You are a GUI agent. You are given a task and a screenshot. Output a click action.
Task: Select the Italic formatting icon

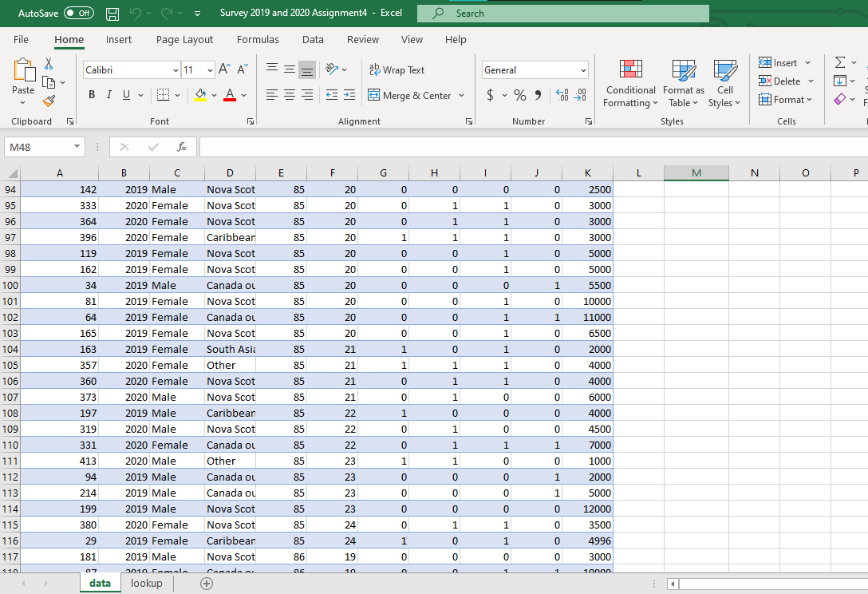pyautogui.click(x=108, y=94)
